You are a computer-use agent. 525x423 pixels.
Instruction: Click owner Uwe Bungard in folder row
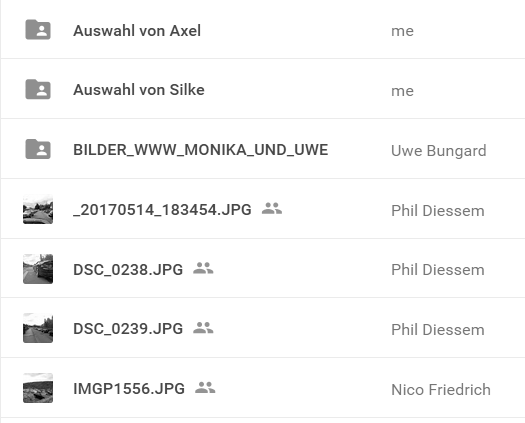tap(439, 151)
